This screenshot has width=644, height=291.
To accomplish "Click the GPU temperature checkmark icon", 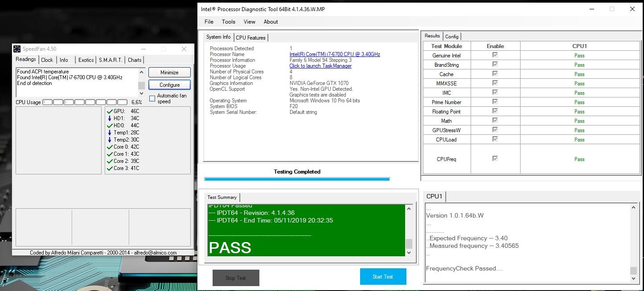I will (110, 111).
